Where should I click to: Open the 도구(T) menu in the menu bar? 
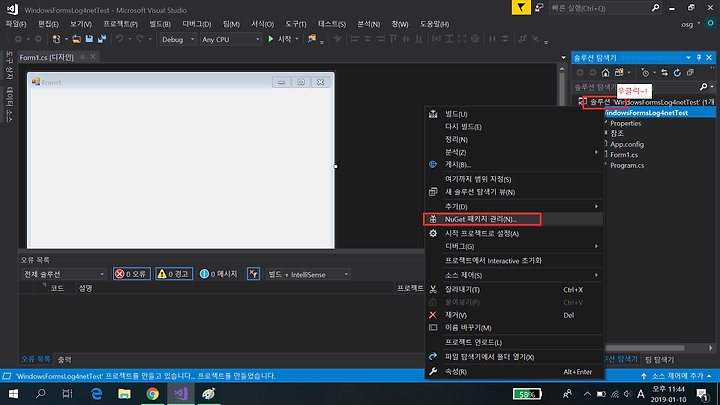coord(296,24)
